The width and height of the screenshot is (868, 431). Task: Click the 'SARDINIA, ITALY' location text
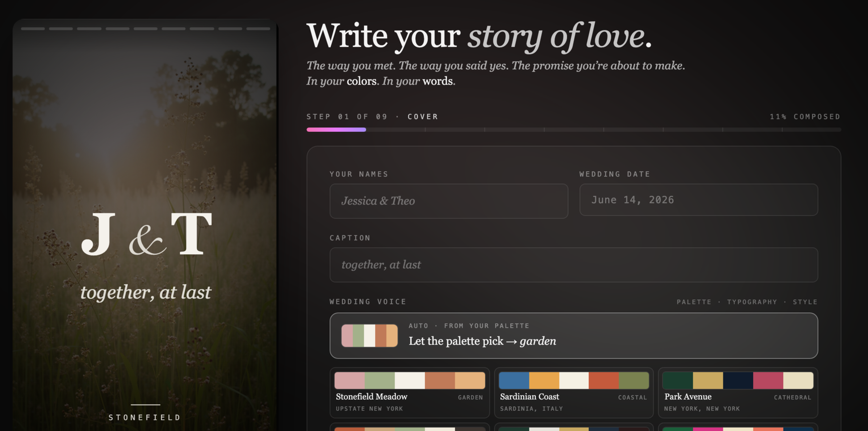point(531,409)
